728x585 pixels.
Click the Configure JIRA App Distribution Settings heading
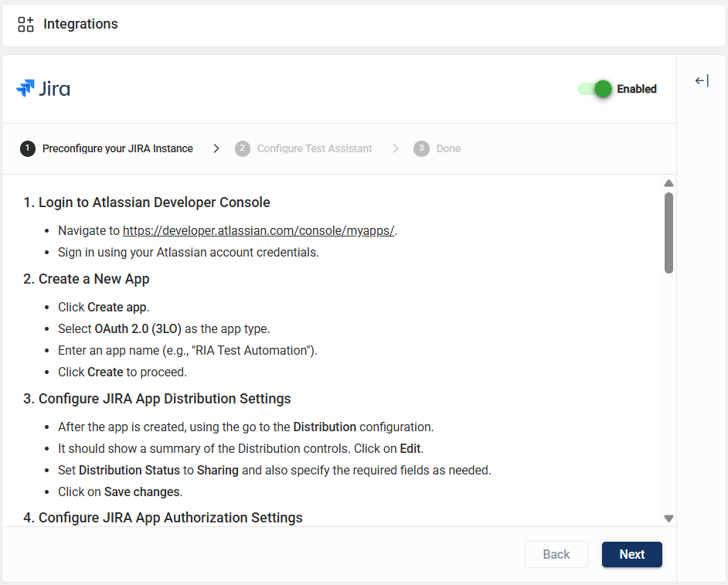[165, 399]
